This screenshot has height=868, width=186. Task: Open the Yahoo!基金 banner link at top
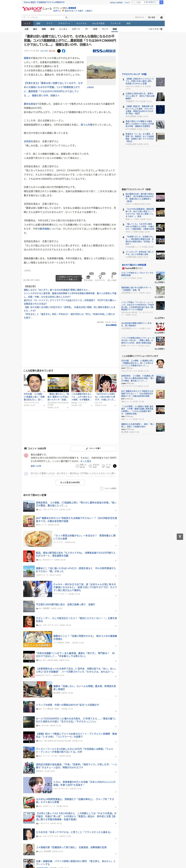click(44, 2)
